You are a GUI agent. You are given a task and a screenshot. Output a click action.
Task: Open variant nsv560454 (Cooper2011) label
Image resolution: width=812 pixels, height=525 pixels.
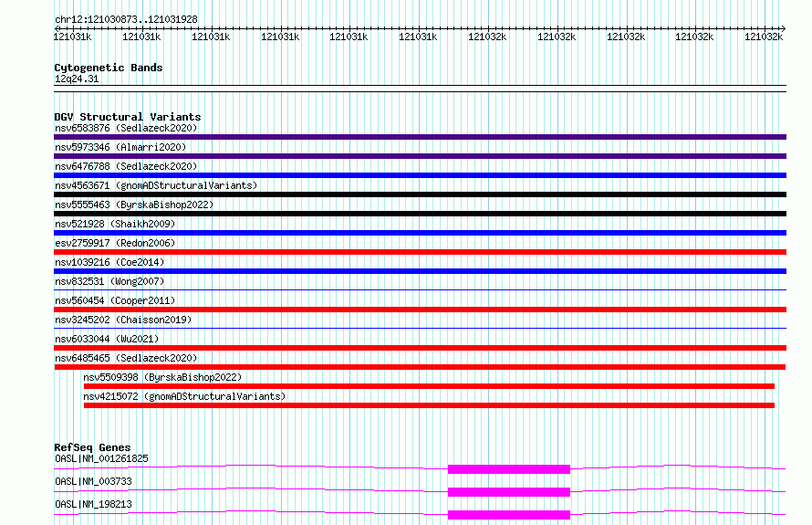tap(115, 300)
